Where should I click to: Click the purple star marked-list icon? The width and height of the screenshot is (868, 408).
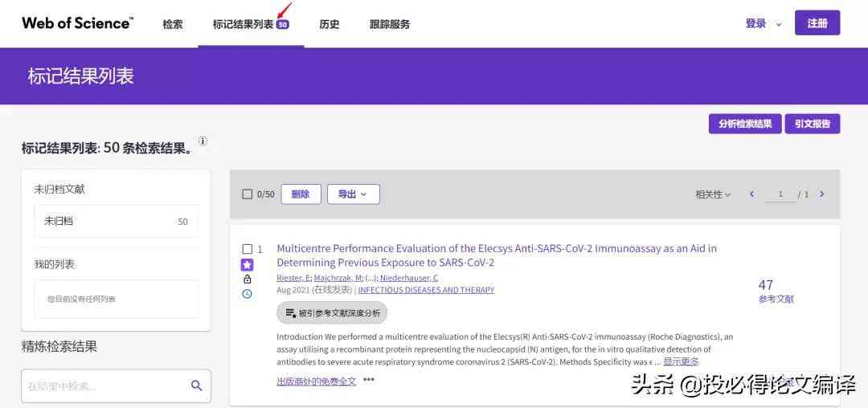[x=247, y=265]
